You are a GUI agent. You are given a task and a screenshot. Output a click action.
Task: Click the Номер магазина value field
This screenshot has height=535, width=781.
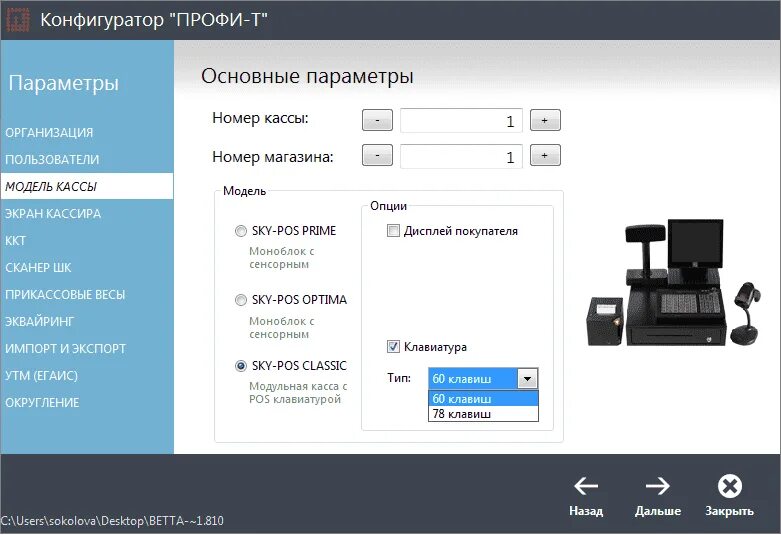coord(461,157)
